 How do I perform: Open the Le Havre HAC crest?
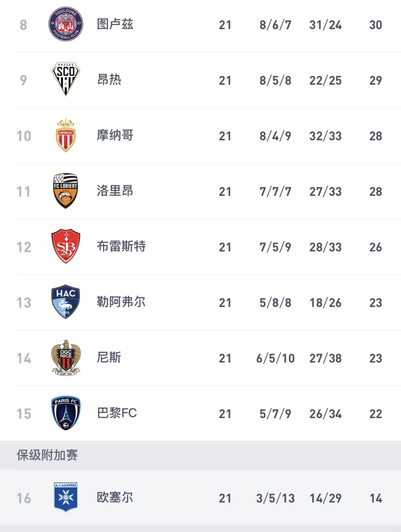[x=66, y=302]
